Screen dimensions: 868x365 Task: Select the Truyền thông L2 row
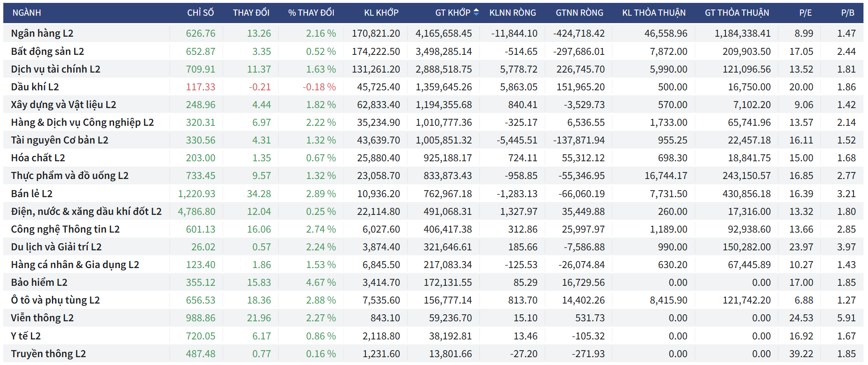pyautogui.click(x=48, y=354)
